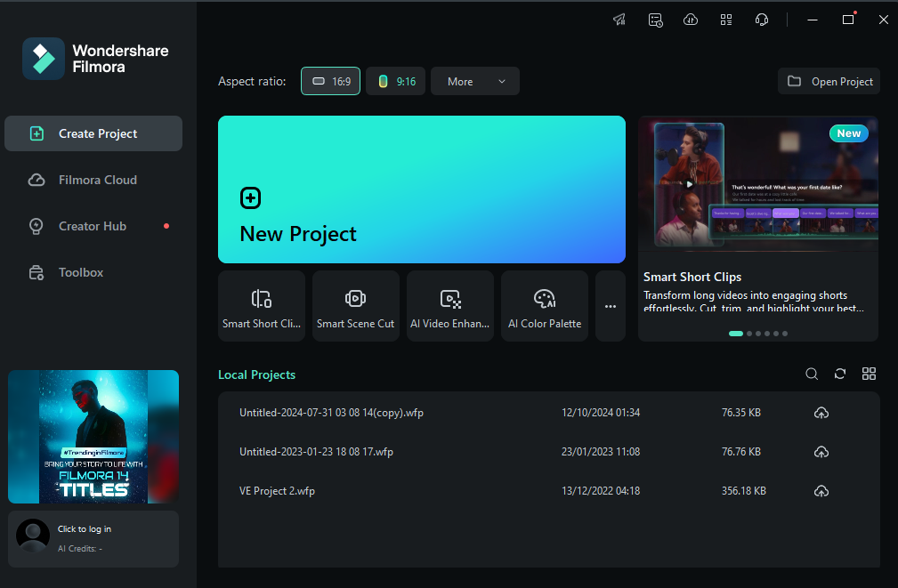
Task: Start a New Project
Action: tap(422, 189)
